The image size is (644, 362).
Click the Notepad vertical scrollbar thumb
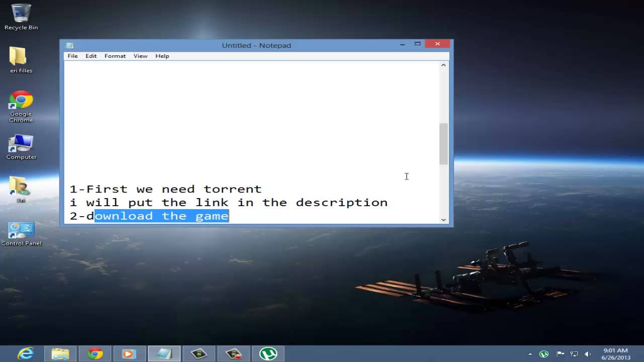[443, 144]
